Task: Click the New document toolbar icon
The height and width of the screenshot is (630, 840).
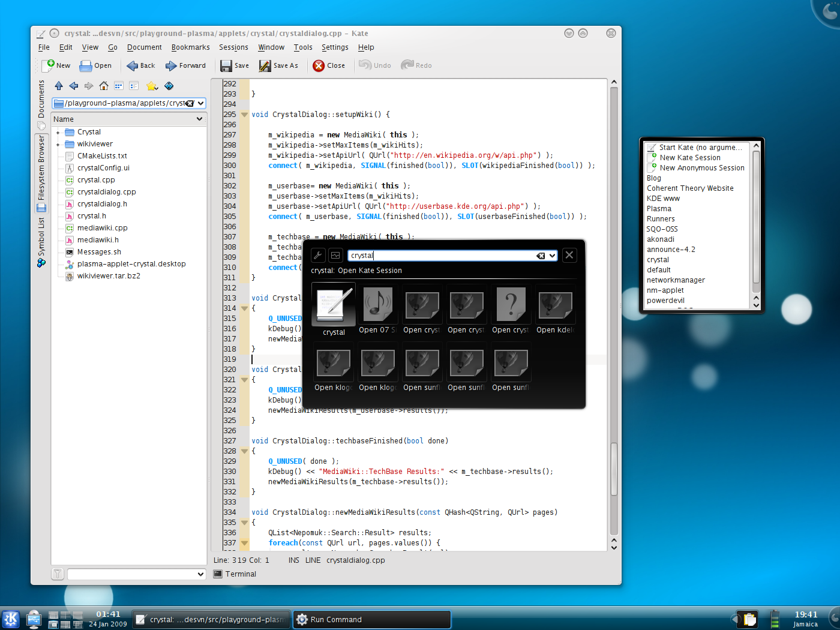Action: (48, 65)
